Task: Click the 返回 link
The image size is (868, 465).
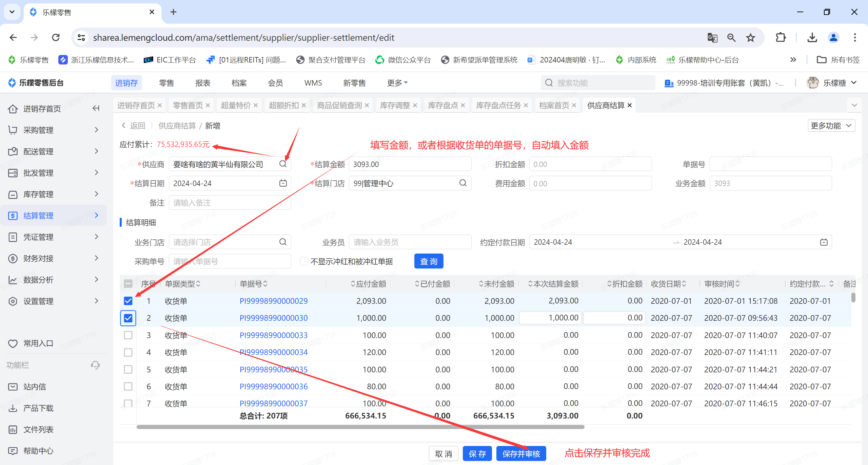Action: [x=134, y=126]
